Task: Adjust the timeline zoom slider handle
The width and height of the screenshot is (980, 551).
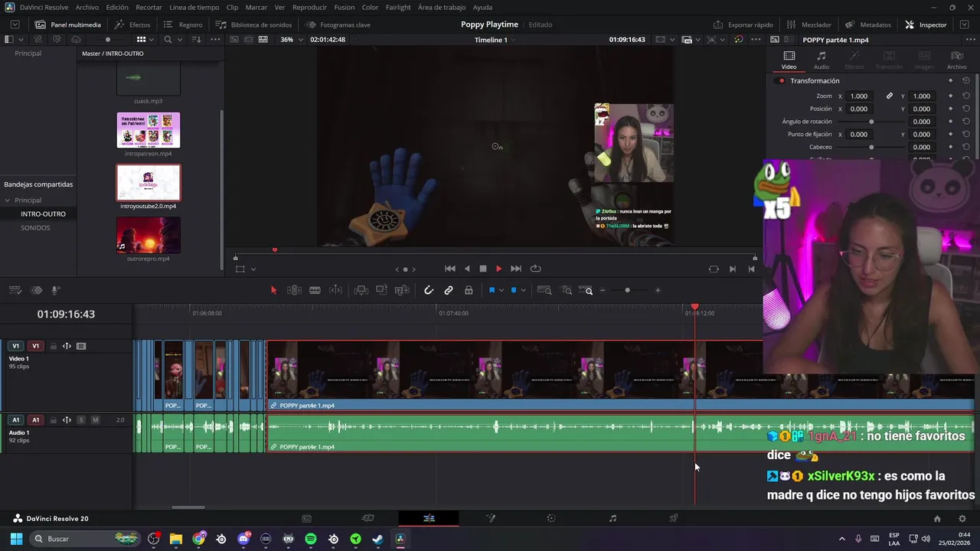Action: [x=627, y=290]
